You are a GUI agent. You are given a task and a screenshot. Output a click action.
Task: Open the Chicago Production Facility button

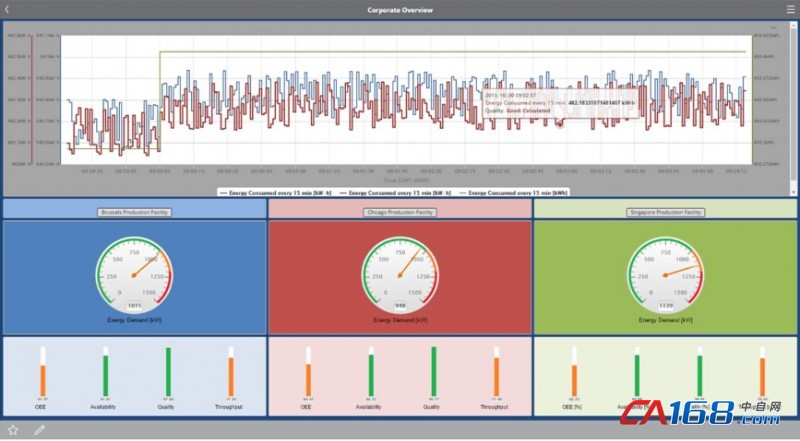[399, 212]
